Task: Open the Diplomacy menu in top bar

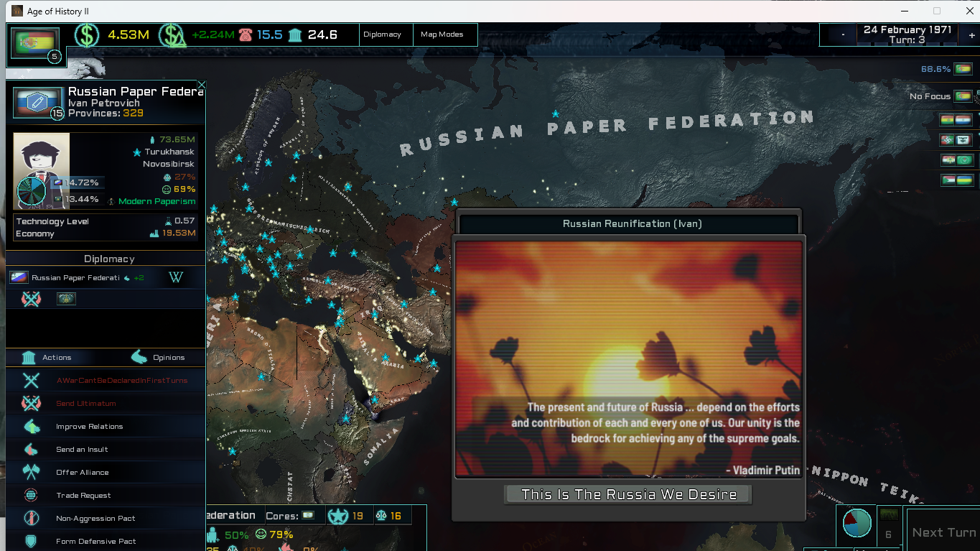Action: click(382, 34)
